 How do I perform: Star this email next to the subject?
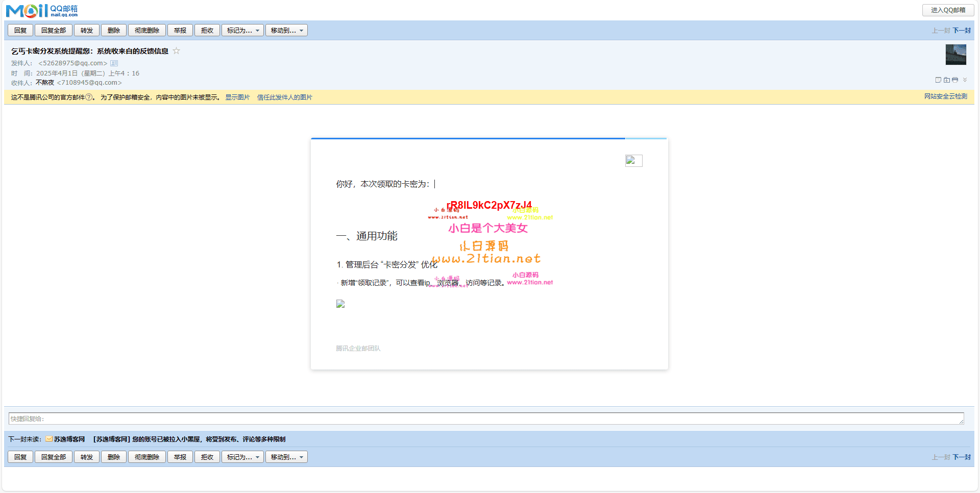[177, 51]
